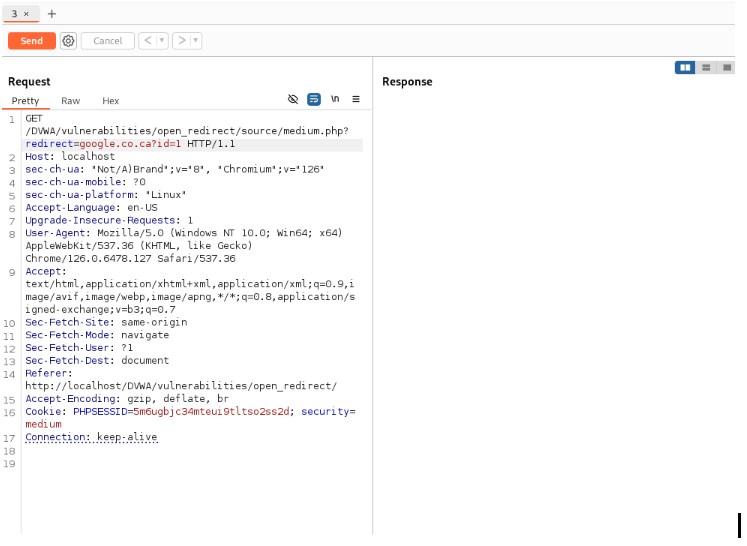Image resolution: width=747 pixels, height=546 pixels.
Task: Switch to the Raw request view
Action: tap(70, 101)
